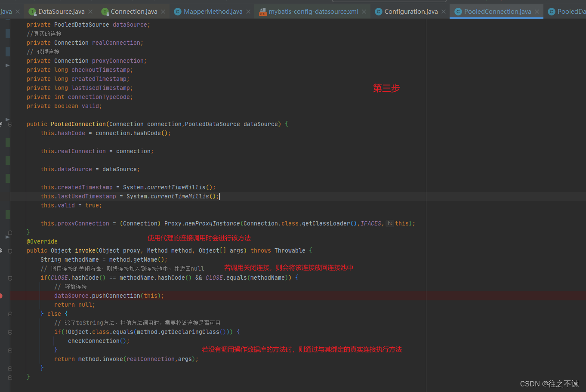Switch to the Configuration.java tab

click(411, 12)
